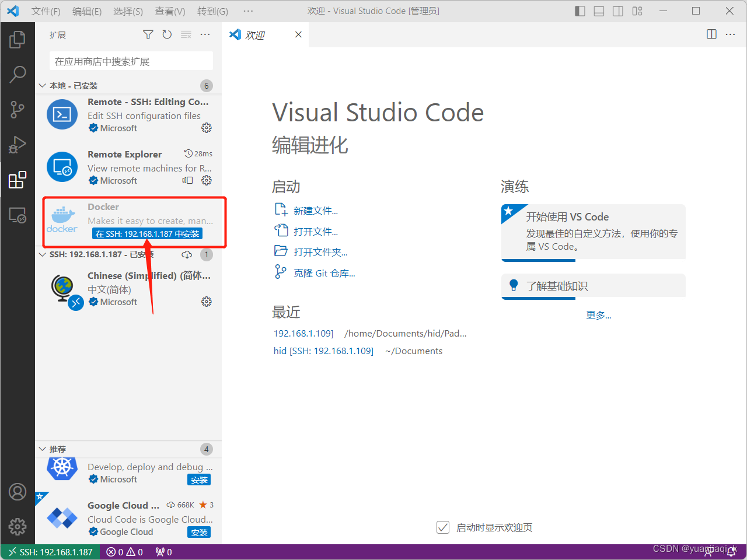Open Customize Layout icon
Viewport: 747px width, 560px height.
coord(637,11)
